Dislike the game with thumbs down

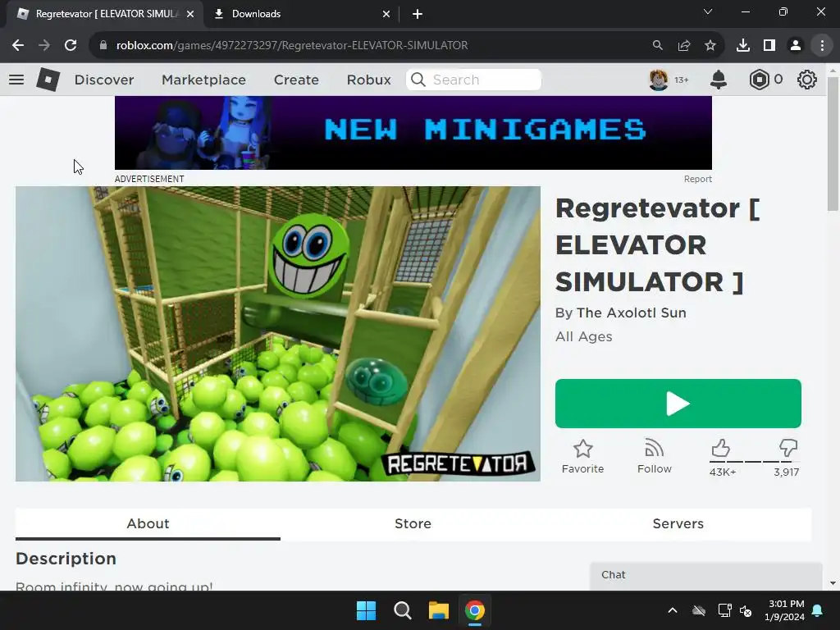(x=788, y=448)
